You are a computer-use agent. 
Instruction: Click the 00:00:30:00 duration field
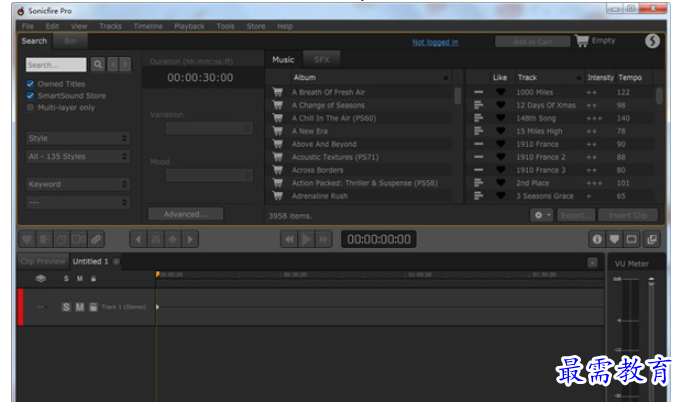click(x=200, y=78)
